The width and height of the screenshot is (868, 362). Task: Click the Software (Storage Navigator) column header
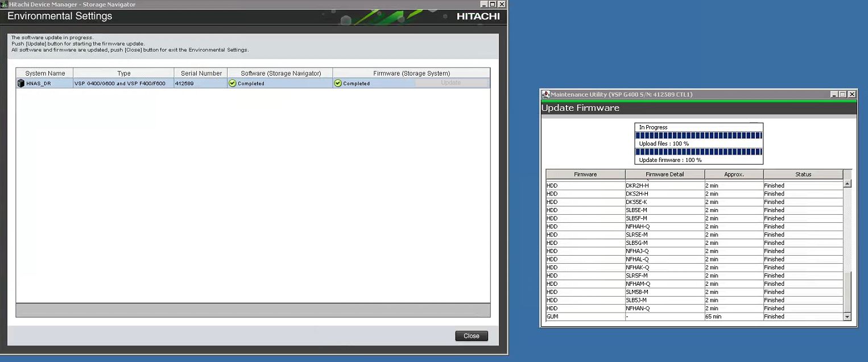click(x=280, y=73)
